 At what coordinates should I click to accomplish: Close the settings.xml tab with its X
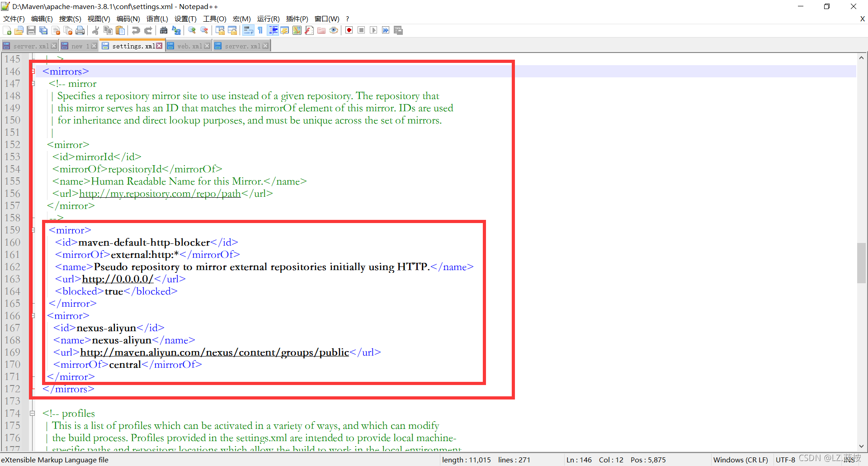159,46
